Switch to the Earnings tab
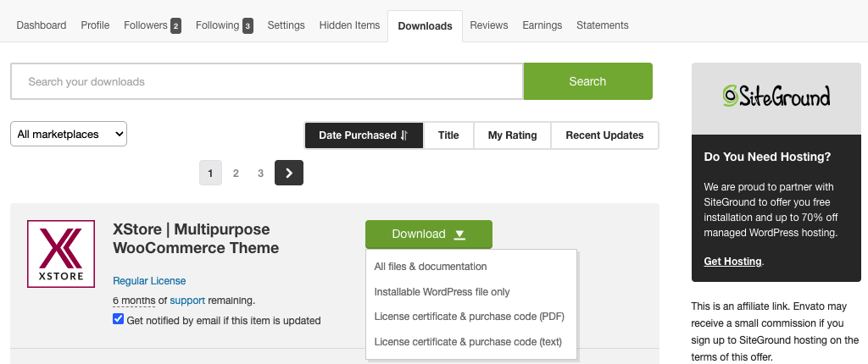This screenshot has width=868, height=364. pos(542,25)
